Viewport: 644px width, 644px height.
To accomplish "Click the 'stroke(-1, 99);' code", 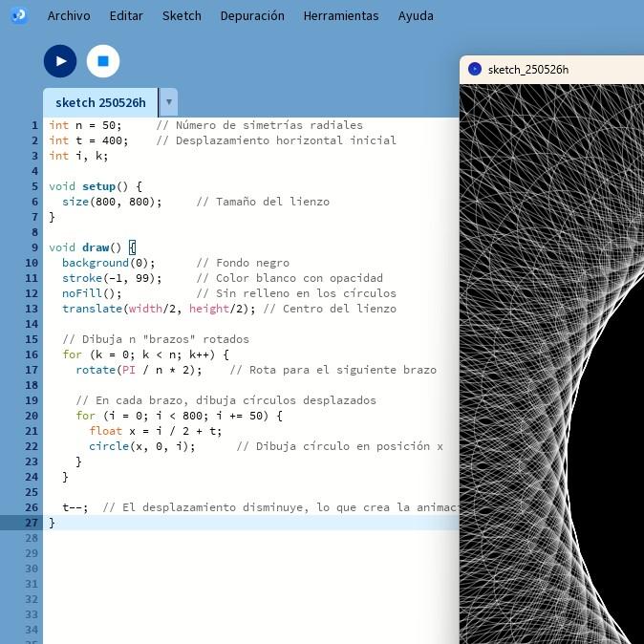I will 112,278.
